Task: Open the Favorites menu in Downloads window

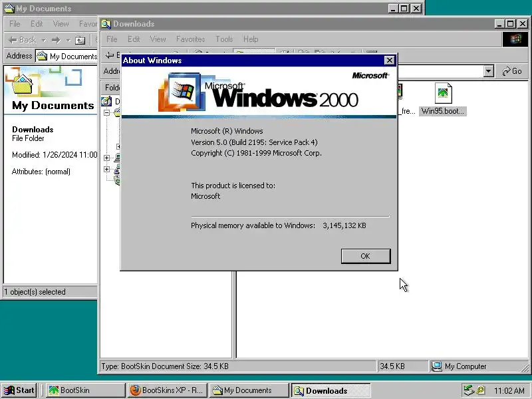Action: coord(190,39)
